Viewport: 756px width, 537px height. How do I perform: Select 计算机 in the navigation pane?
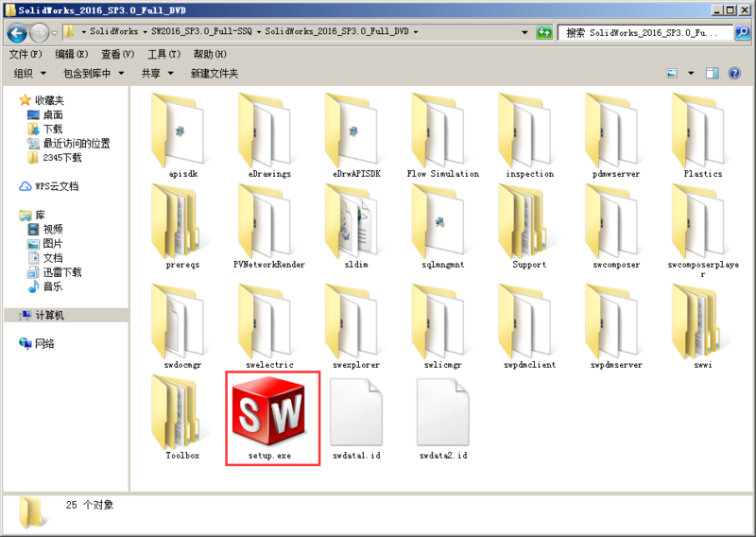click(49, 315)
